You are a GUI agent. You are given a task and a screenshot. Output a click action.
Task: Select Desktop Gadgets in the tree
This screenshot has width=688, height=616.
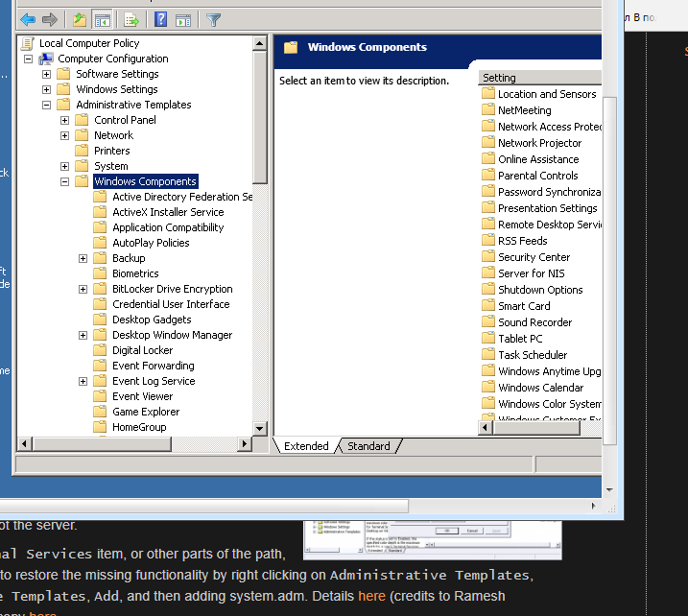152,320
